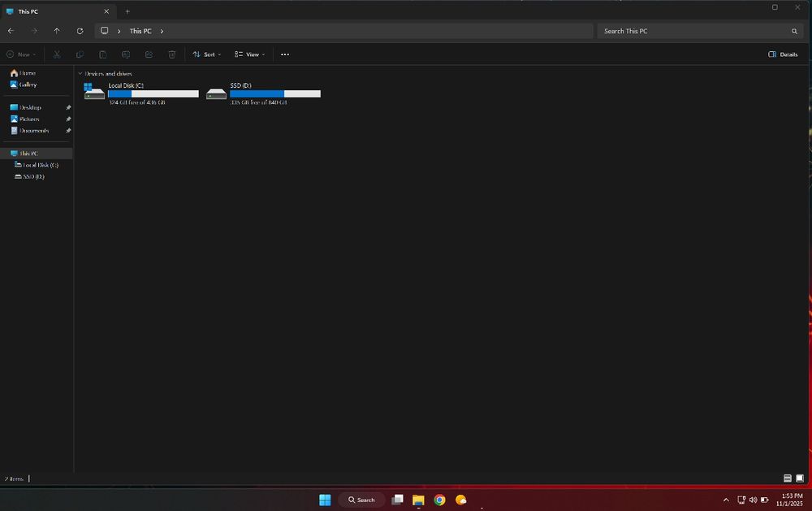Open Documents in navigation pane
The height and width of the screenshot is (511, 812).
click(30, 131)
